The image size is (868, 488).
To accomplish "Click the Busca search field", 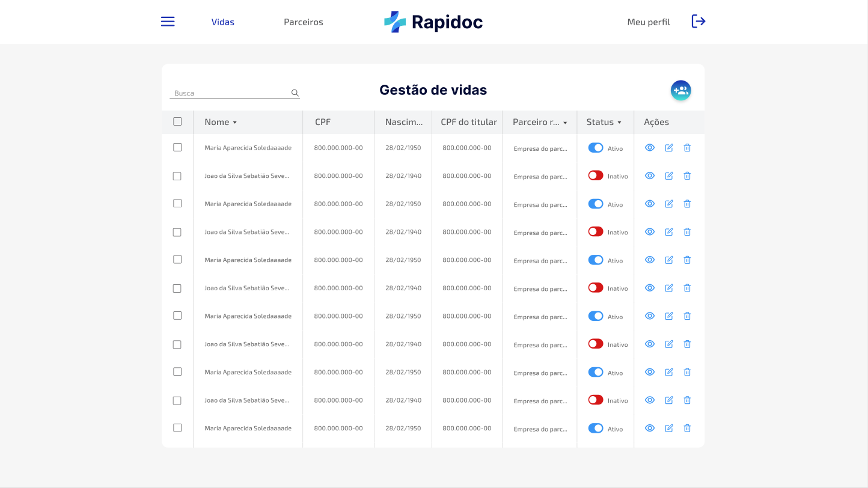I will tap(234, 93).
